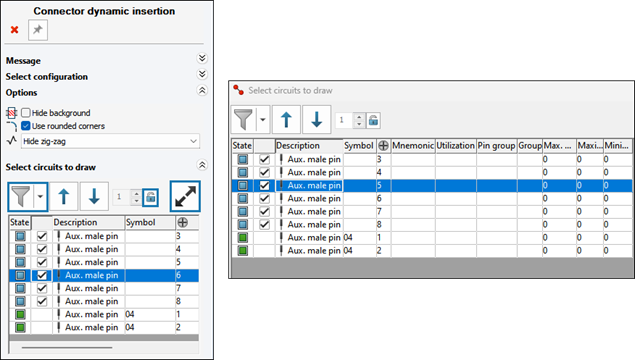Uncheck Use rounded corners
Screen dimensions: 635x360
(26, 126)
